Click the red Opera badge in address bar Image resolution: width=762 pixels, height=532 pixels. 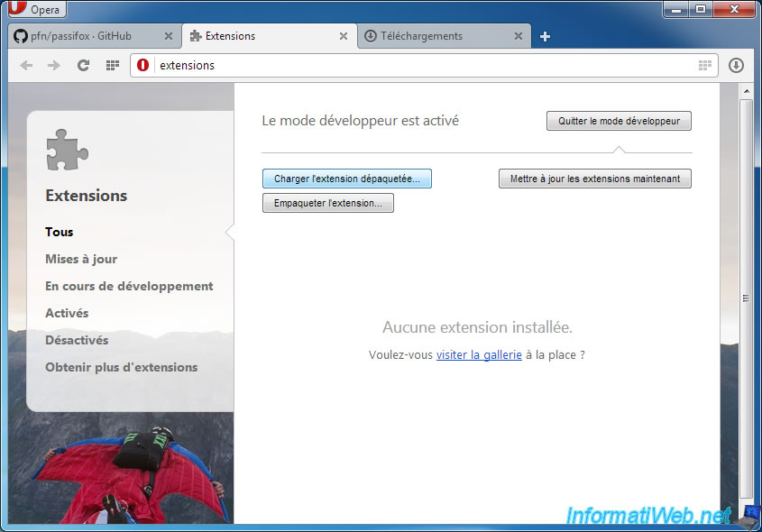[x=142, y=65]
